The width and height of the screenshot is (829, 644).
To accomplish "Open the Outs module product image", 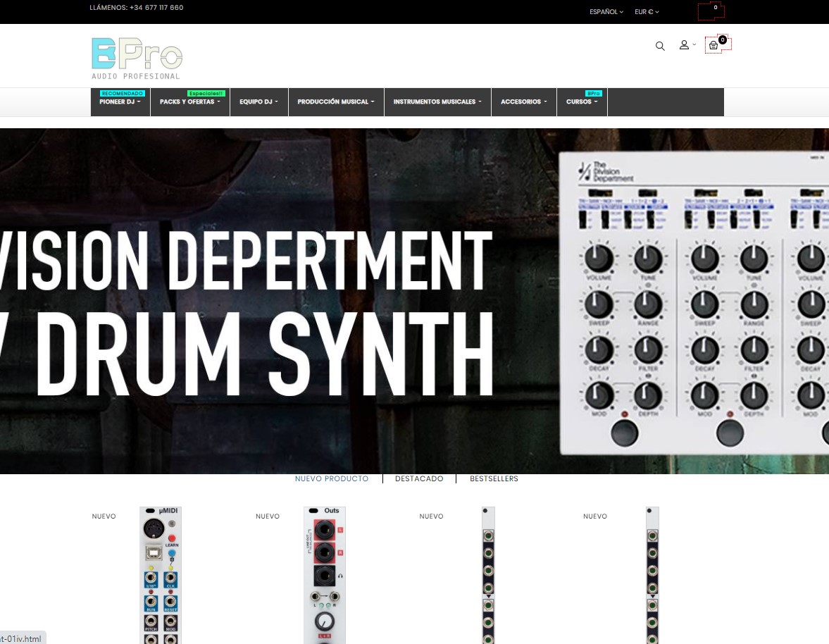I will [325, 575].
